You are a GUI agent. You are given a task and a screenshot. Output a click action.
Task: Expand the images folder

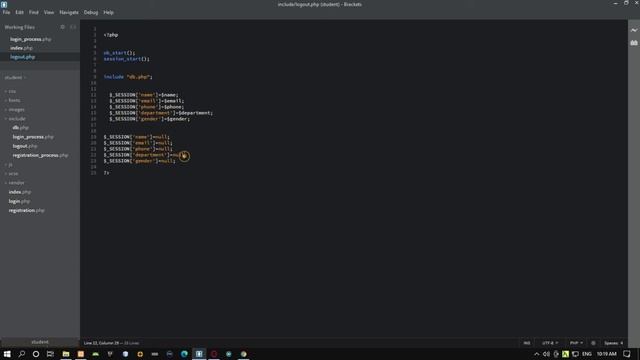click(16, 110)
